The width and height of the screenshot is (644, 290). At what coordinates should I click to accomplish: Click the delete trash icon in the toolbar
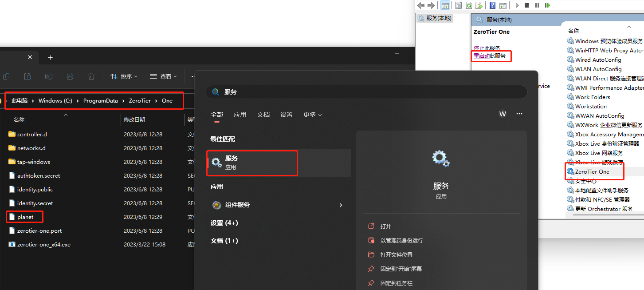pos(91,76)
